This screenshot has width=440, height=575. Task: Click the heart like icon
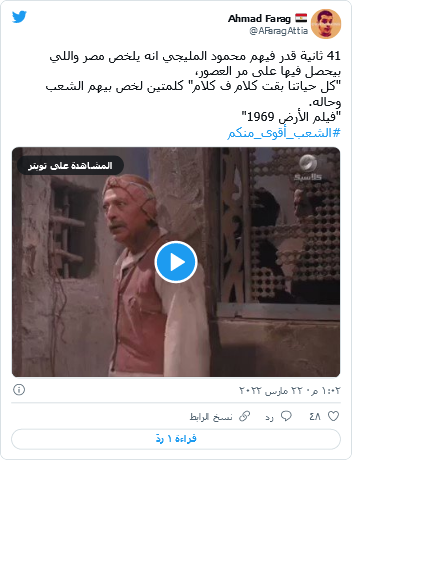pyautogui.click(x=333, y=416)
